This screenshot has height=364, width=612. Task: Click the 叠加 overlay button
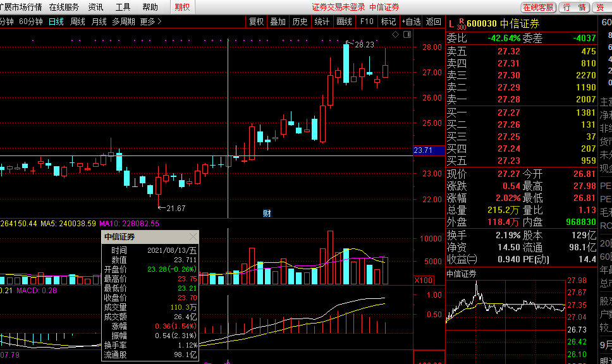click(278, 22)
